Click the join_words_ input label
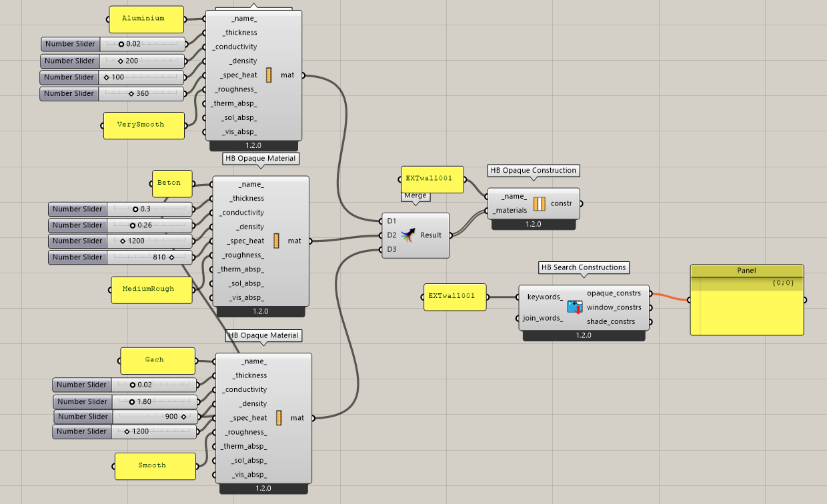Screen dimensions: 827x504 (x=544, y=318)
